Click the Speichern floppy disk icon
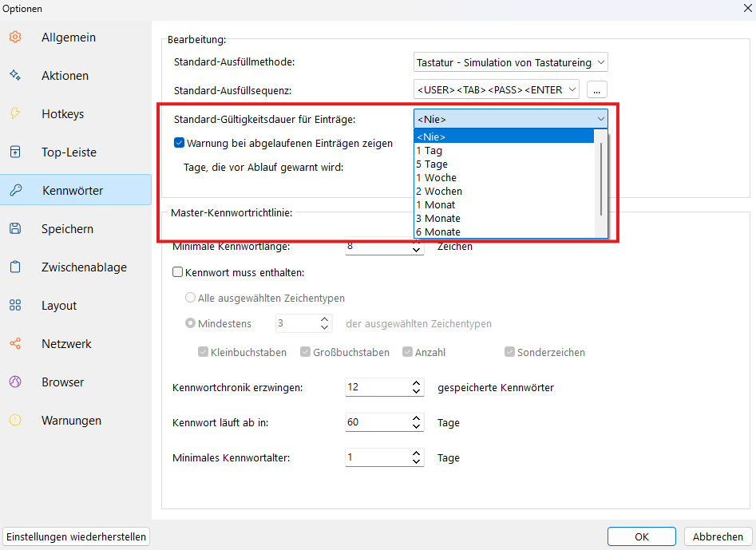 point(15,228)
